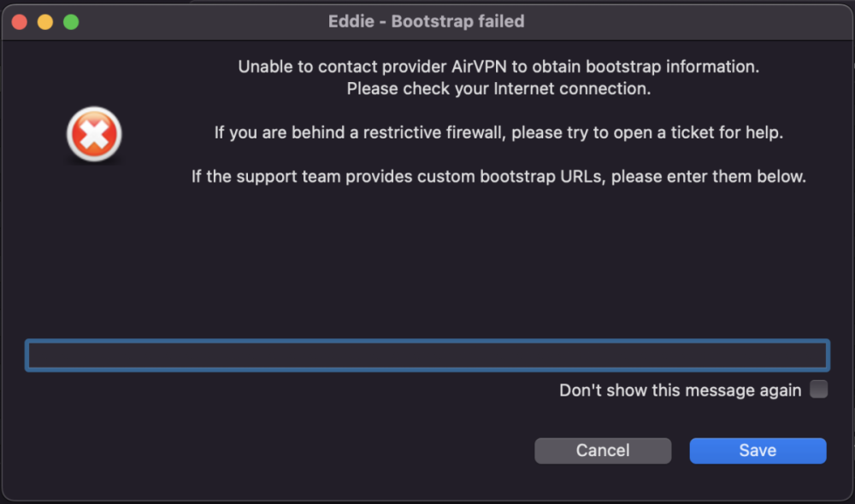Click the support team instruction line

(498, 178)
